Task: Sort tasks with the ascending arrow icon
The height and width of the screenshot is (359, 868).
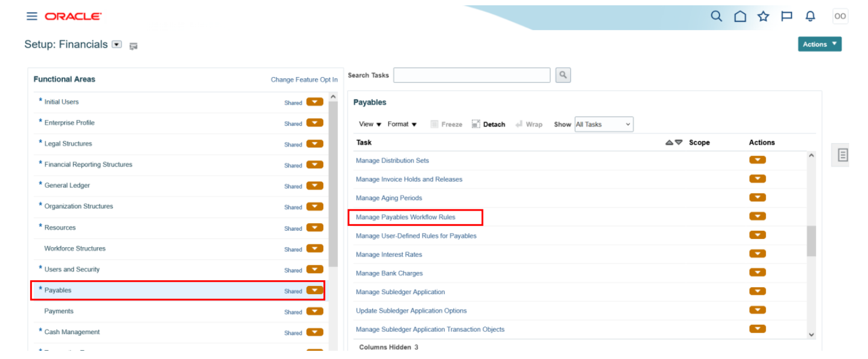Action: point(668,142)
